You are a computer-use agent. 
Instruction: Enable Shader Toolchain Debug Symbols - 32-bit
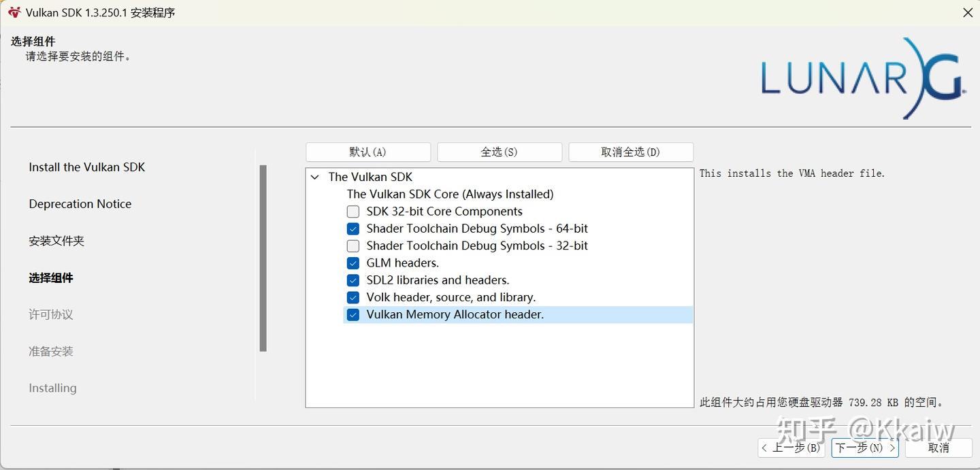(x=353, y=246)
